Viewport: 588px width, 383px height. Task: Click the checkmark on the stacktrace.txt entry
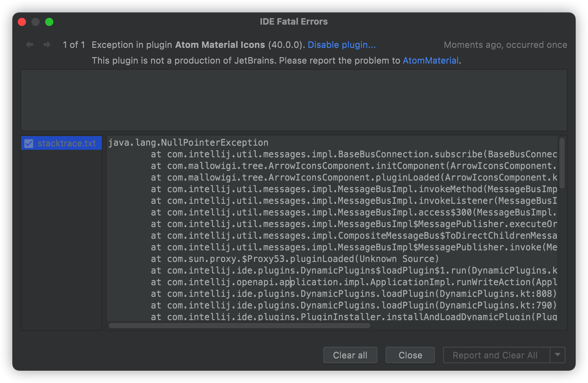[x=28, y=143]
